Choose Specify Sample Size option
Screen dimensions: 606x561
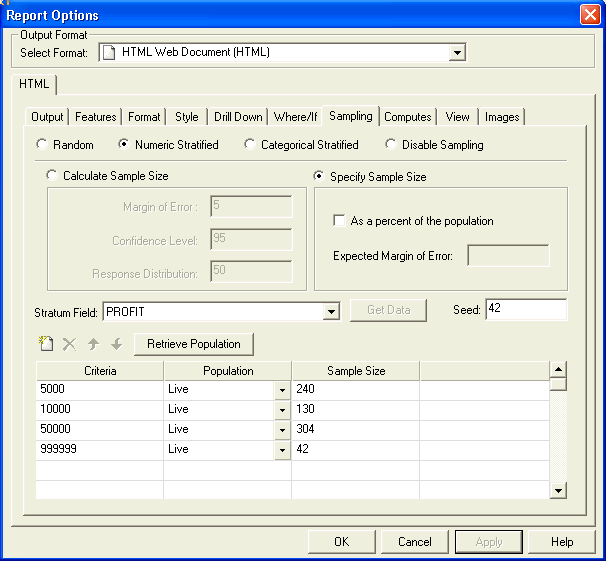coord(318,176)
